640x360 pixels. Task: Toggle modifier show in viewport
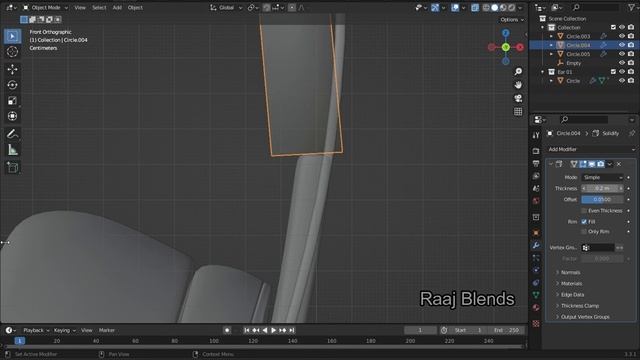(x=592, y=164)
